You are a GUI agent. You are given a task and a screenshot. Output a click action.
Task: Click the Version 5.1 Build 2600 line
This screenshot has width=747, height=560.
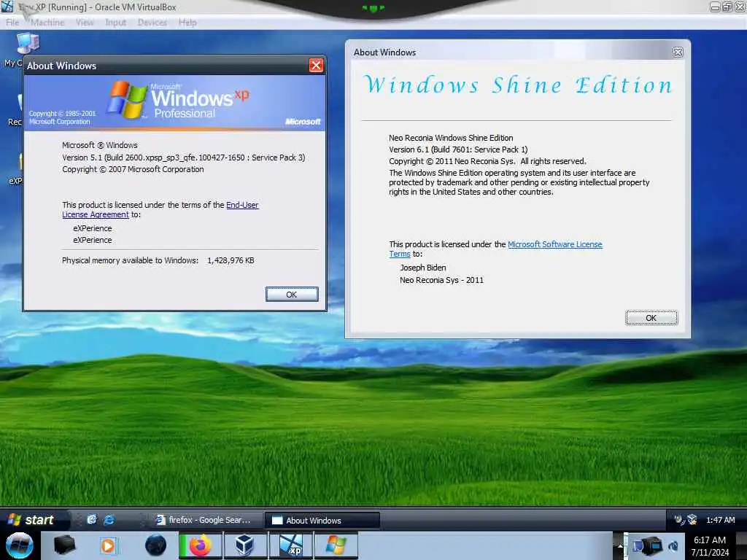pos(183,157)
